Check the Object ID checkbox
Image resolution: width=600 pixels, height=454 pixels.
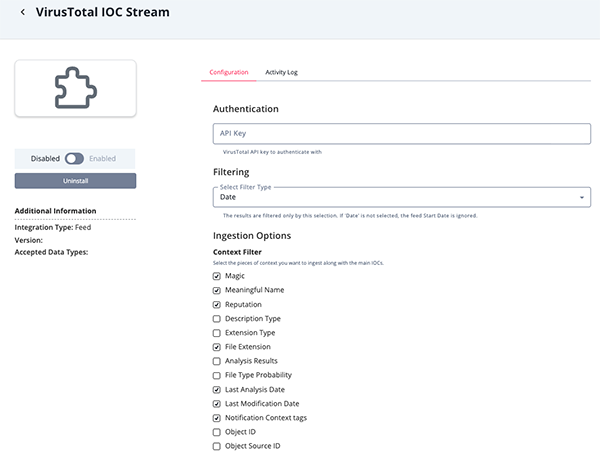click(217, 432)
